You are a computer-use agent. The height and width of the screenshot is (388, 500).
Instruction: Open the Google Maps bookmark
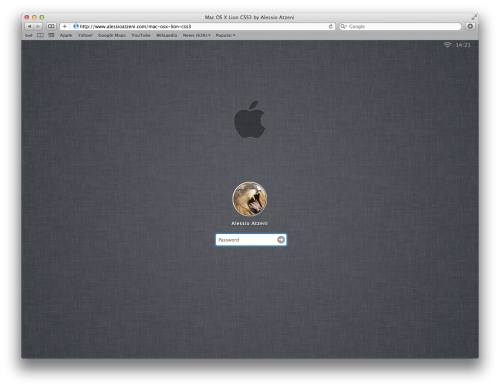point(112,35)
